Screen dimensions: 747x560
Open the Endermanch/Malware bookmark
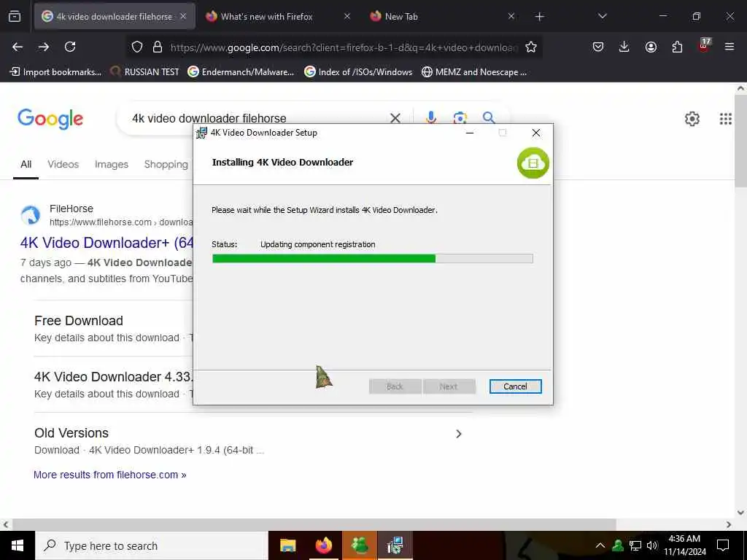pyautogui.click(x=241, y=72)
